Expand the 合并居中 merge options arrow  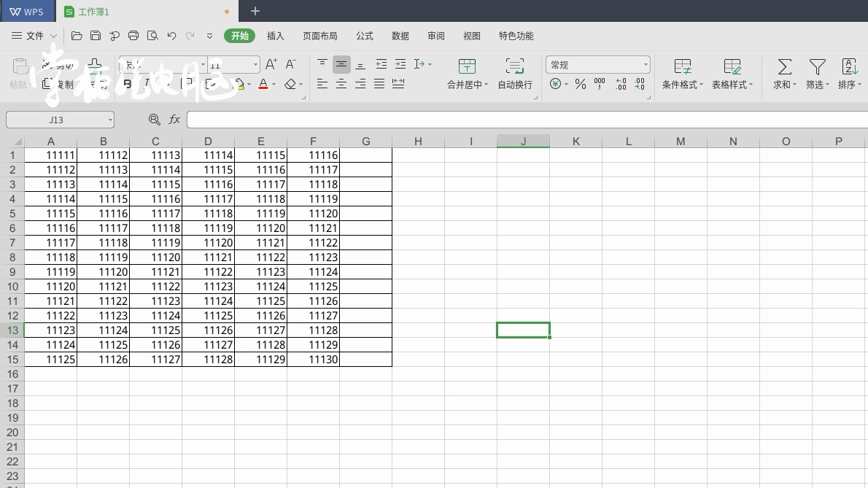(x=487, y=85)
